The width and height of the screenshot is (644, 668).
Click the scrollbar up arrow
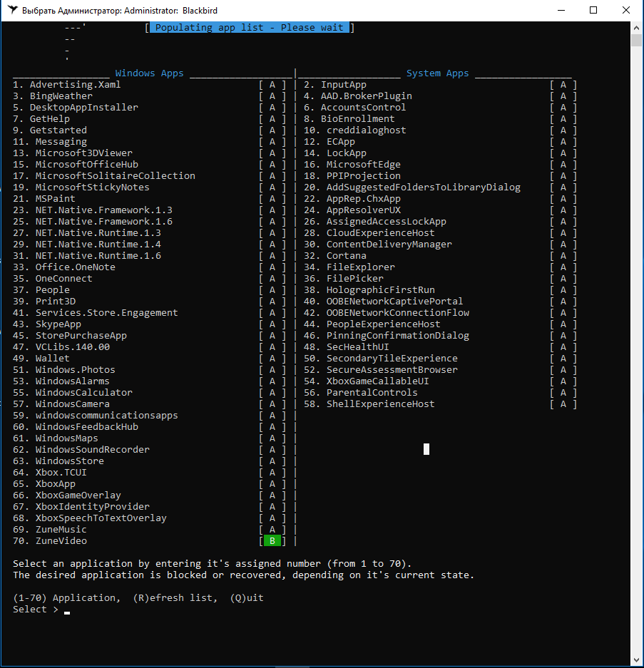pyautogui.click(x=637, y=28)
